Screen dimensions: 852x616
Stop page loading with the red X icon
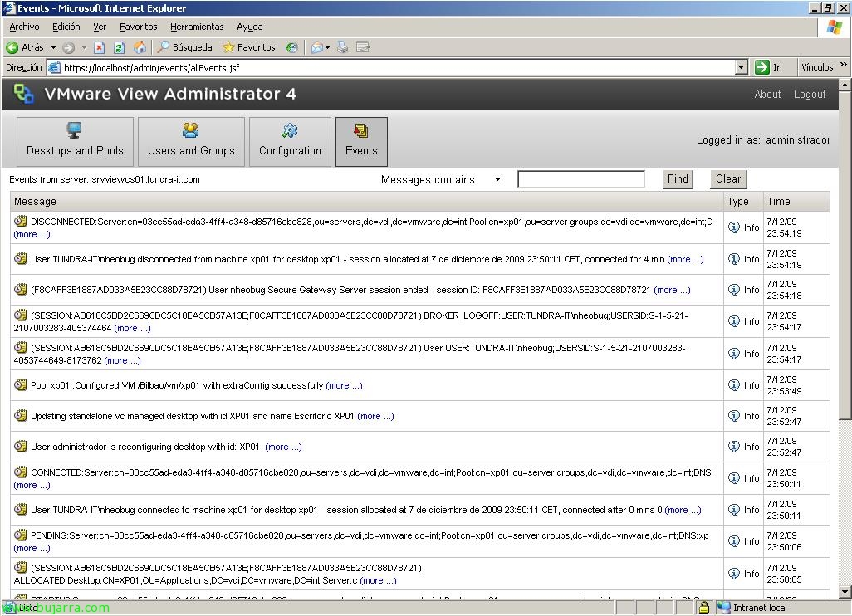point(100,48)
